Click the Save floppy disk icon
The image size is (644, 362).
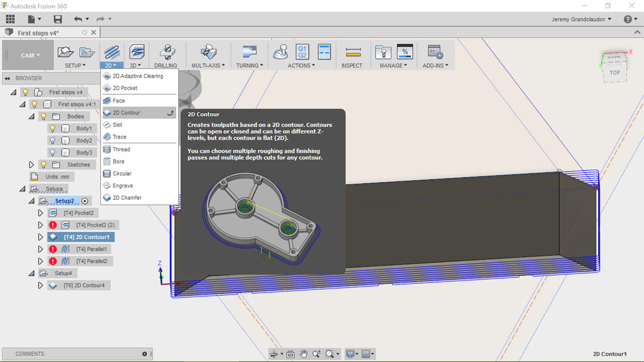(x=58, y=19)
